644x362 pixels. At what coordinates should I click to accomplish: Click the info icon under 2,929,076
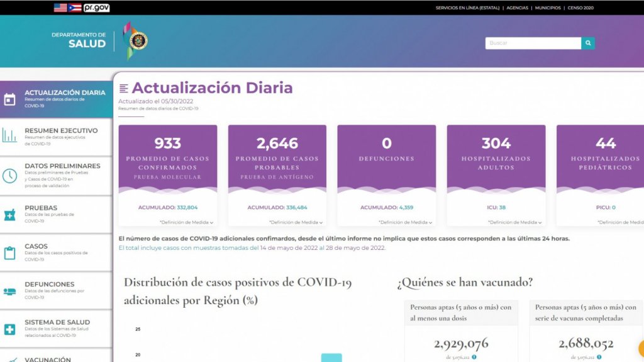474,357
